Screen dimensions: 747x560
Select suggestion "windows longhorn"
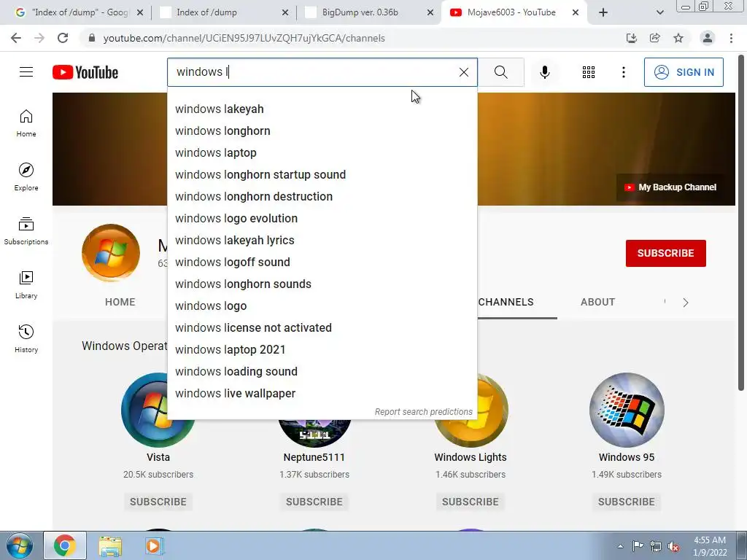pyautogui.click(x=322, y=131)
